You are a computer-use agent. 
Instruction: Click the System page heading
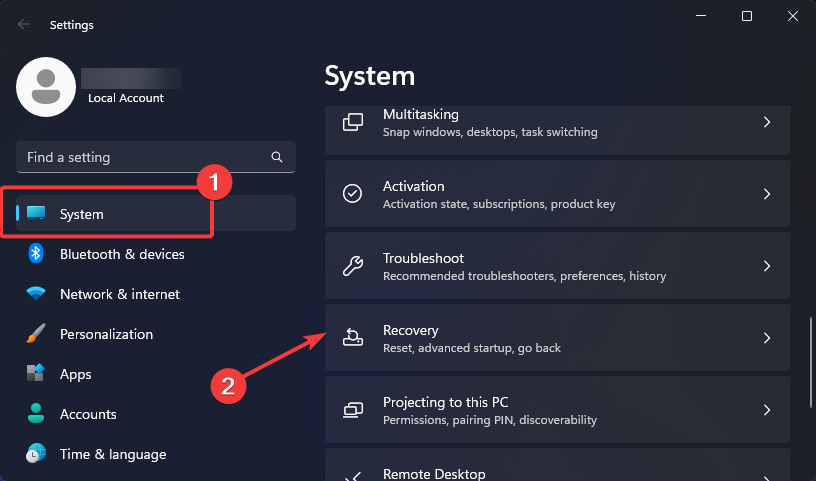pos(369,76)
